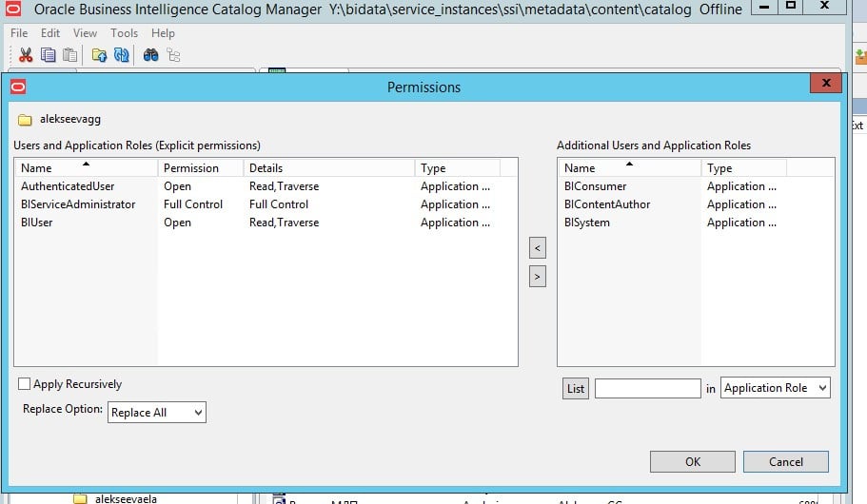This screenshot has height=504, width=867.
Task: Click the Up folder toolbar icon
Action: coord(99,55)
